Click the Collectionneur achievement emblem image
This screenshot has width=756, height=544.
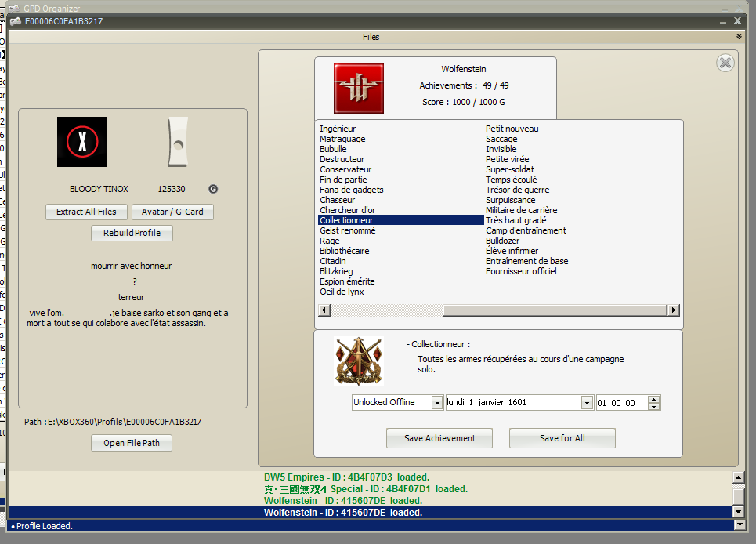pos(359,361)
